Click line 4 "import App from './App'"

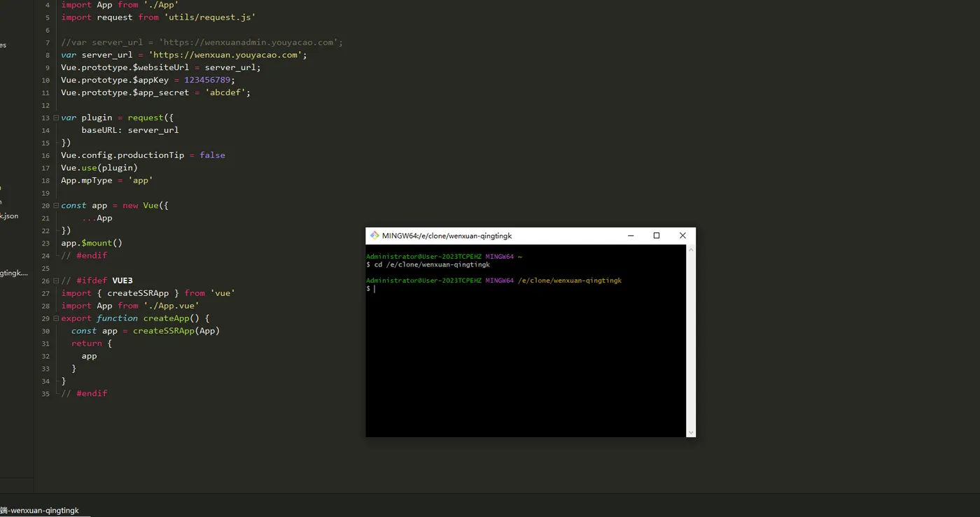[120, 5]
